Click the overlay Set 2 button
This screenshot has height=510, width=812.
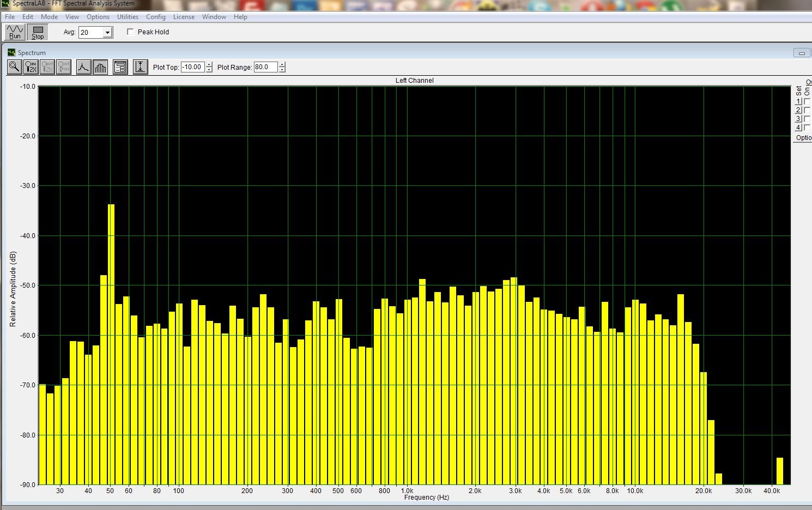click(798, 110)
